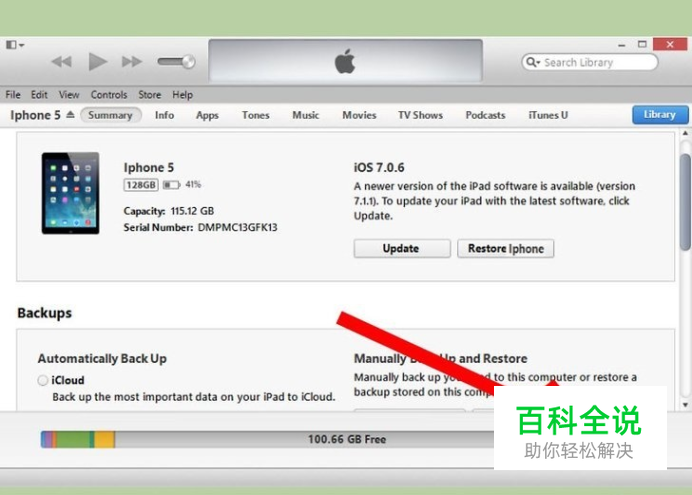Switch to the Music tab
Image resolution: width=692 pixels, height=495 pixels.
305,115
